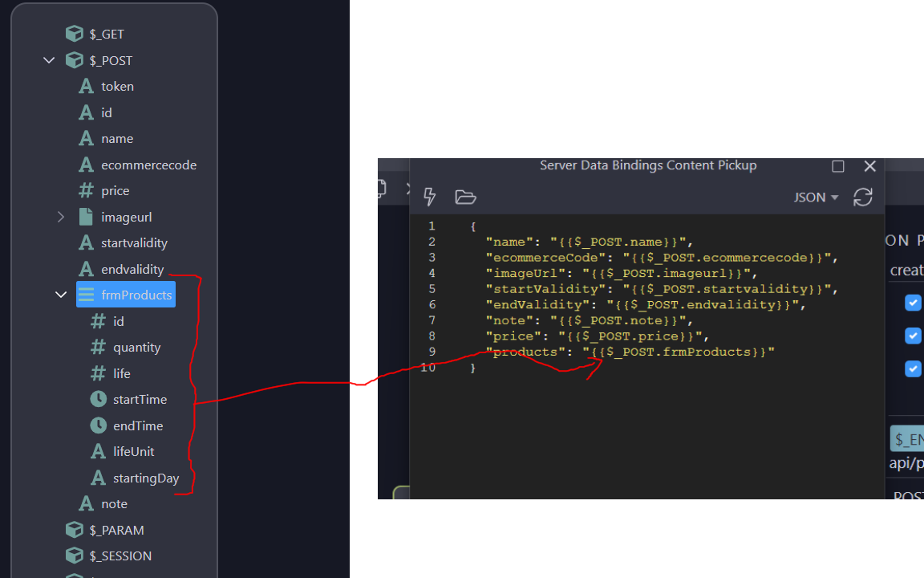The height and width of the screenshot is (578, 924).
Task: Click the open folder icon in dialog toolbar
Action: [465, 197]
